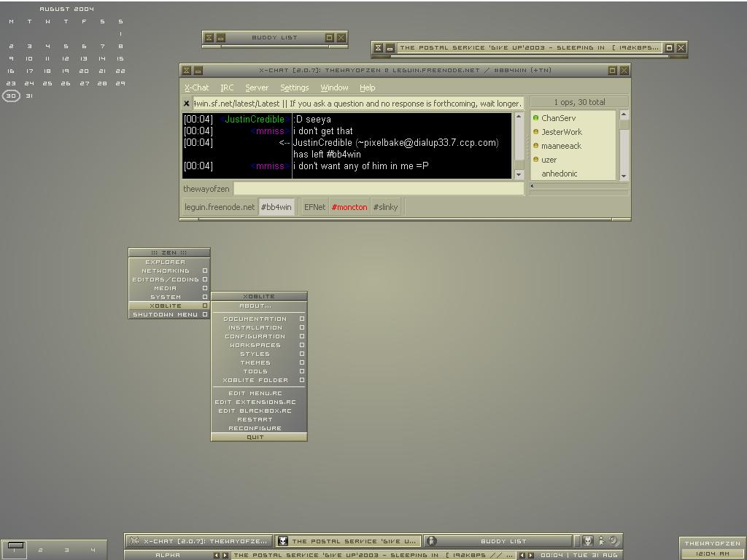This screenshot has height=560, width=747.
Task: Click the status dot next to maaneeack
Action: pos(535,145)
